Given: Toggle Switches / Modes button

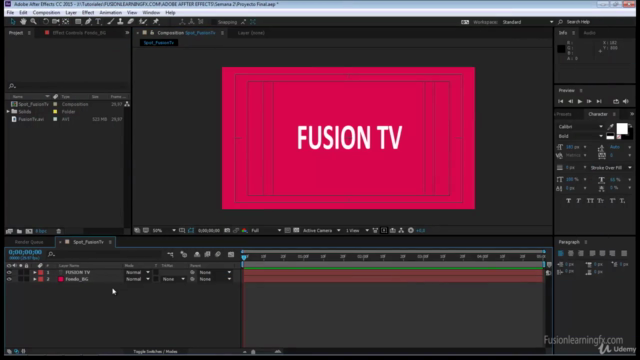Looking at the screenshot, I should (x=155, y=351).
